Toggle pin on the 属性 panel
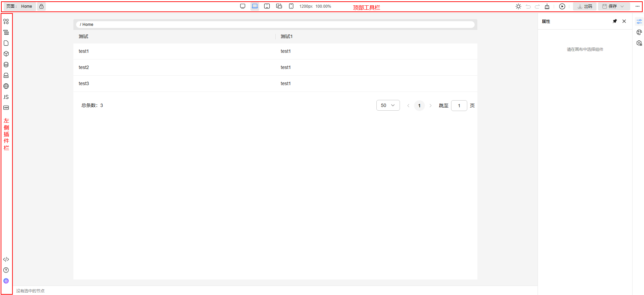 tap(615, 21)
